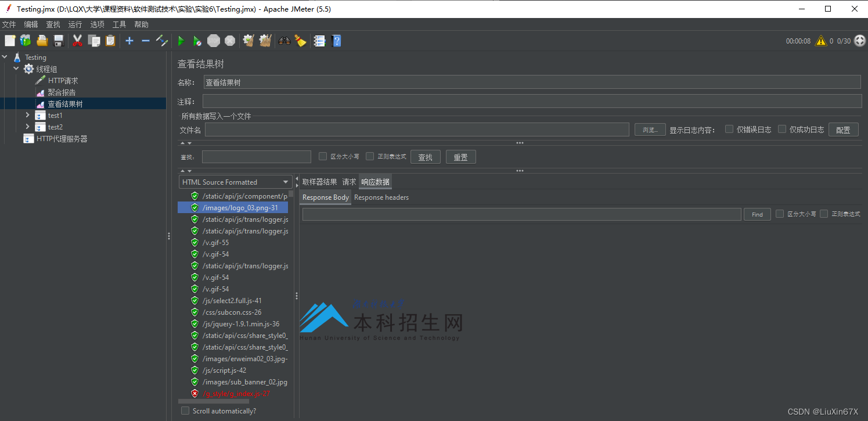Screen dimensions: 868x421
Task: Select the 线程组 node in tree
Action: [x=46, y=69]
